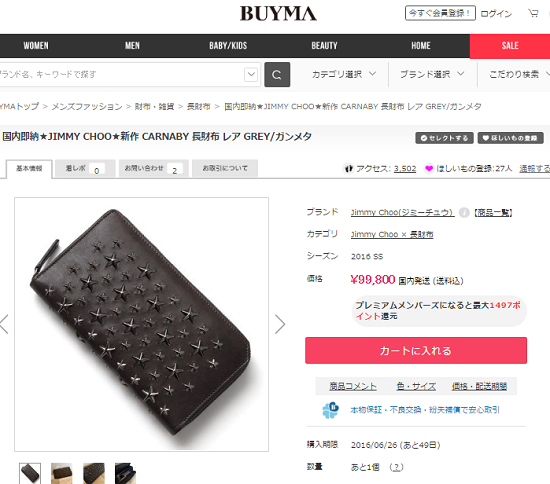Click the authenticity guarantee clover icon
The image size is (550, 484).
330,410
